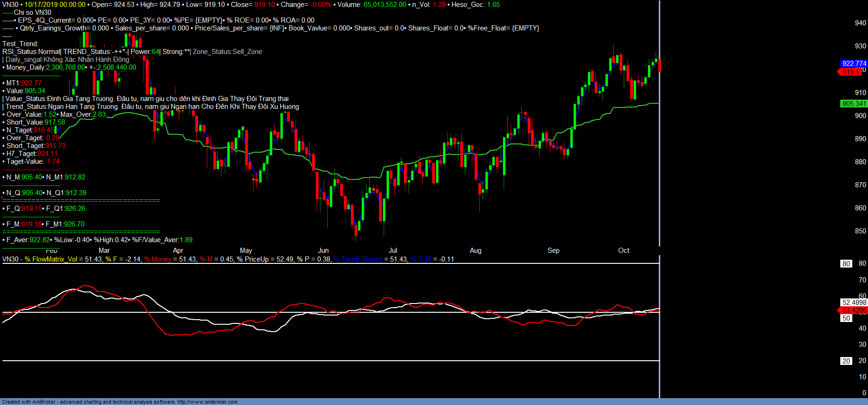Viewport: 868px width, 405px height.
Task: Select the Aug label on the time axis
Action: [475, 250]
